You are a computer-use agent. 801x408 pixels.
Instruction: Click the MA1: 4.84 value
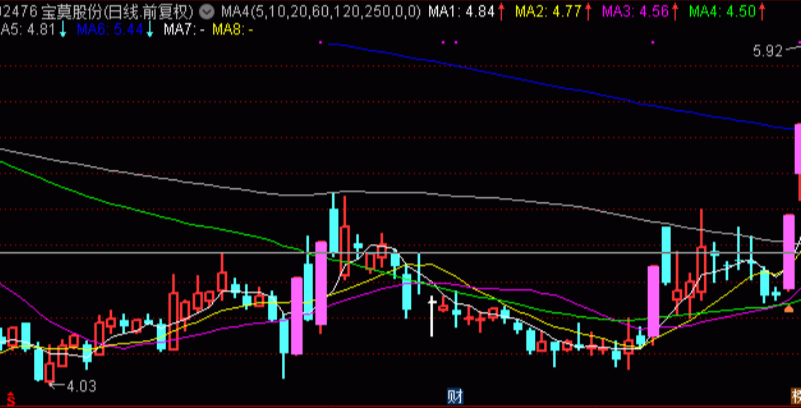[x=461, y=11]
